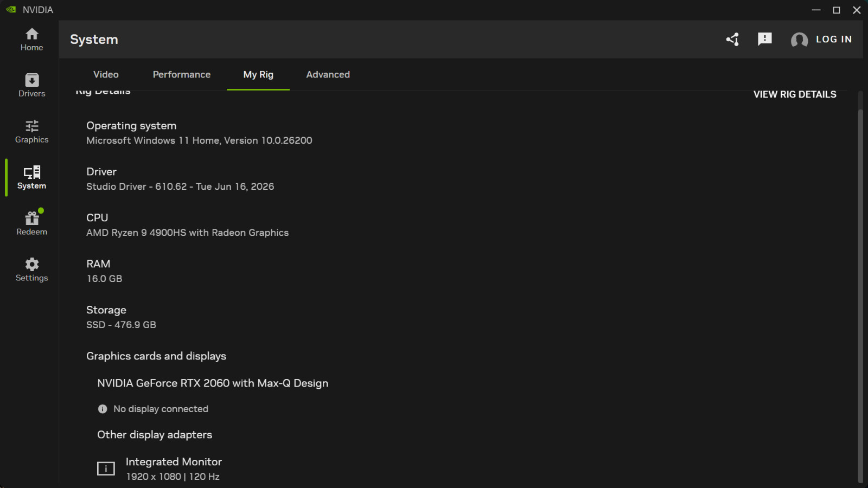Open Drivers section in sidebar

point(31,86)
